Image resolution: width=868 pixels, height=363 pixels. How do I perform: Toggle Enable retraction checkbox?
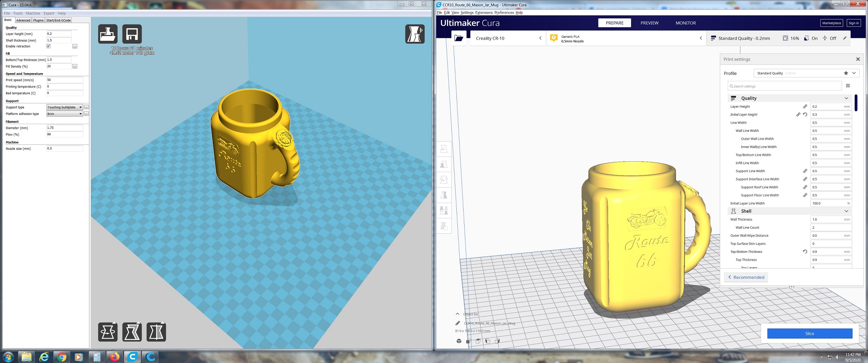[x=48, y=46]
